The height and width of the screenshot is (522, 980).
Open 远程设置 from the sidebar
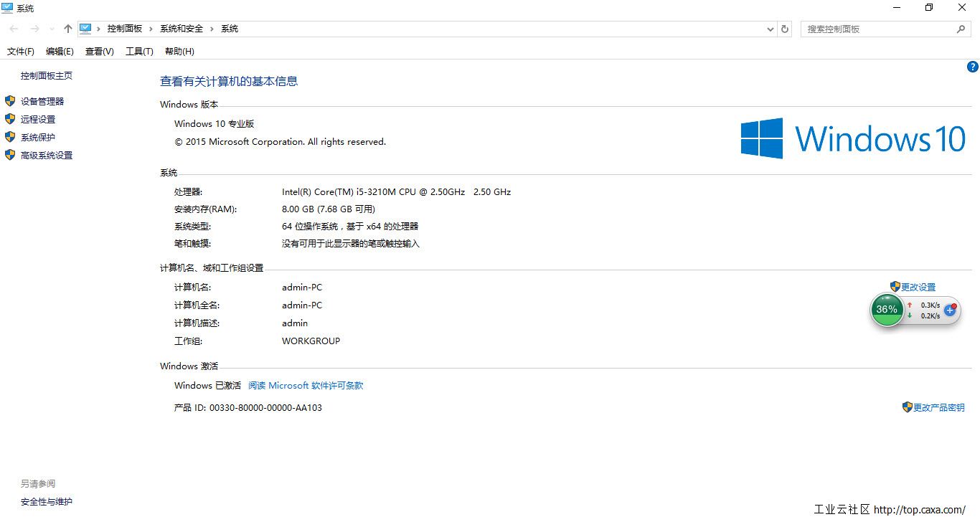coord(38,120)
